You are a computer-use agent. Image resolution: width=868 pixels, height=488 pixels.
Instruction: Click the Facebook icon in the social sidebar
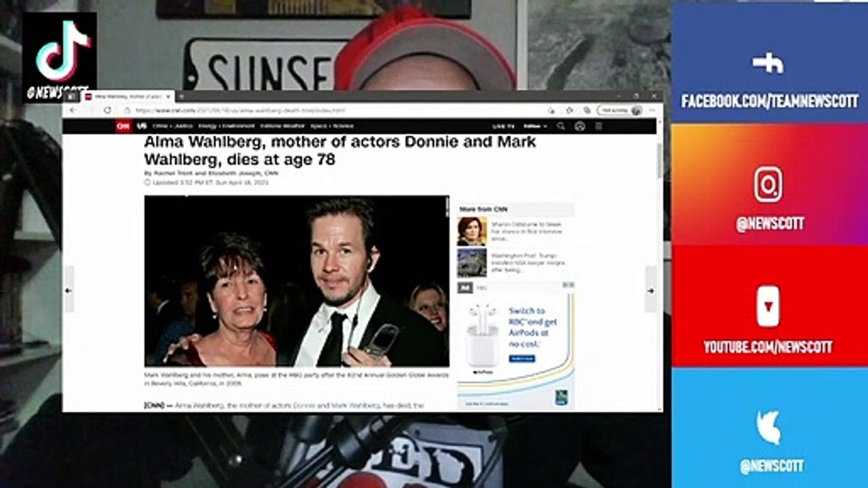click(768, 63)
